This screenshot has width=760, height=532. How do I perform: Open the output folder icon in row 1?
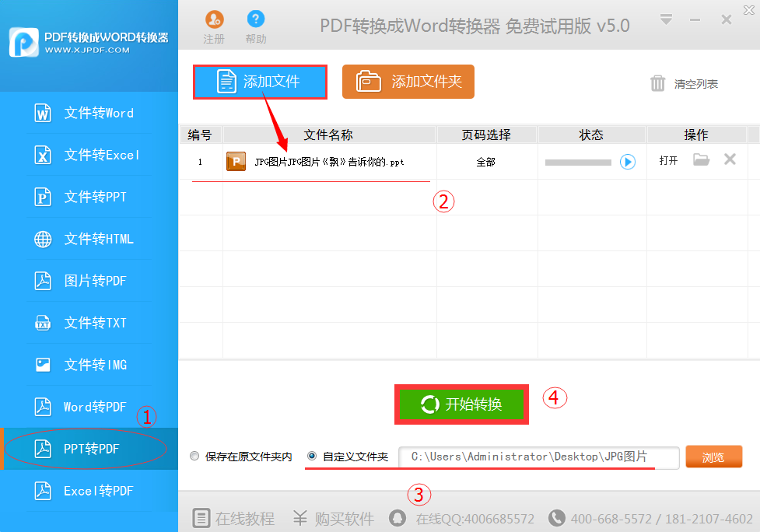point(702,159)
